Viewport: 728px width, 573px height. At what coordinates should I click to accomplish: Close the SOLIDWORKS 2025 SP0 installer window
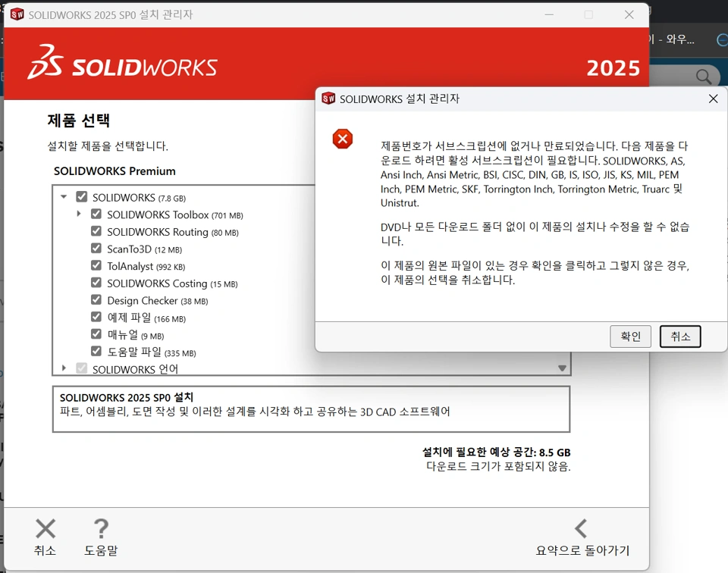[629, 15]
